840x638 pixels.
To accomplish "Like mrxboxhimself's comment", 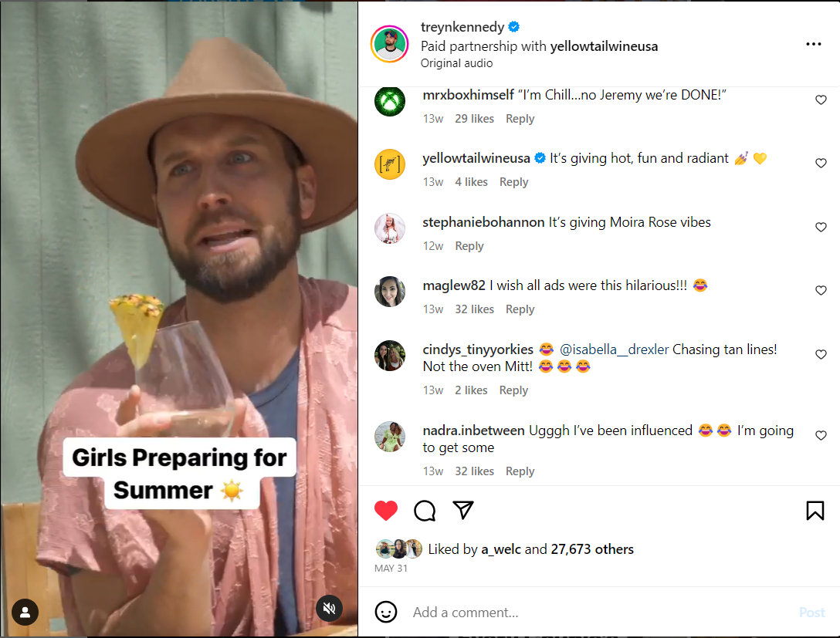I will tap(821, 100).
